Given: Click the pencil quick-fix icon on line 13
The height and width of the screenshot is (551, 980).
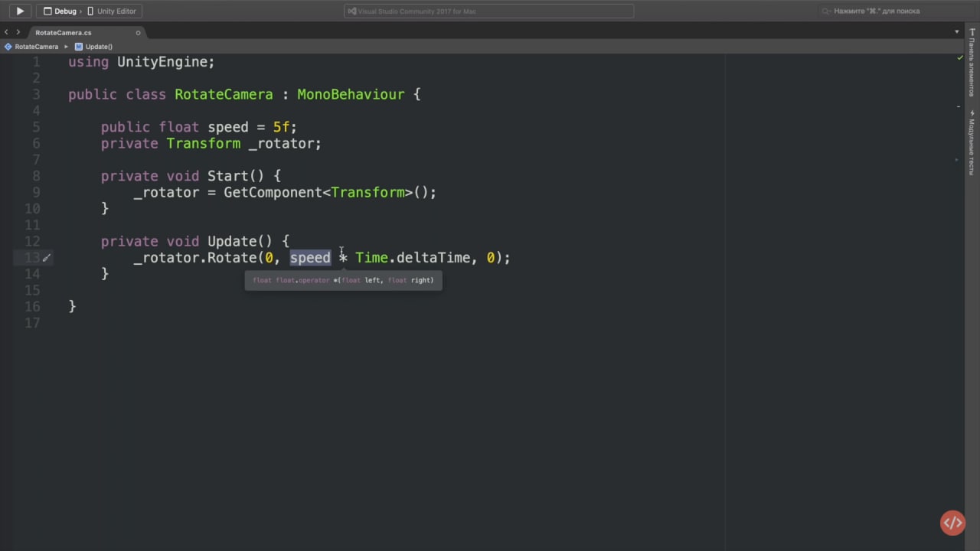Looking at the screenshot, I should (x=46, y=258).
